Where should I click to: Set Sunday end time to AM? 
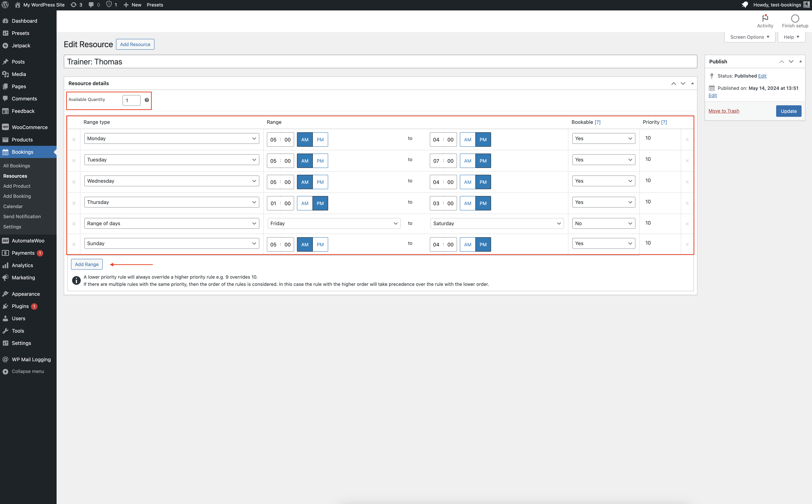click(467, 244)
